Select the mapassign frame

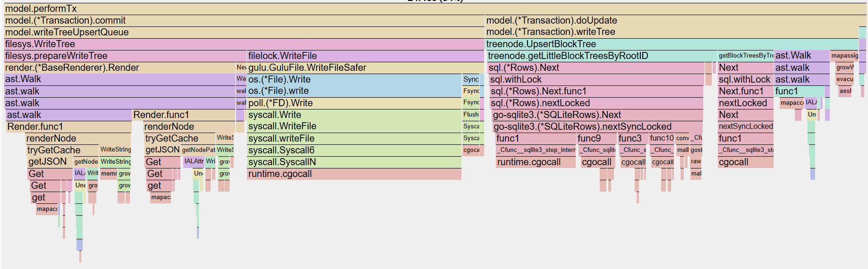tap(844, 56)
